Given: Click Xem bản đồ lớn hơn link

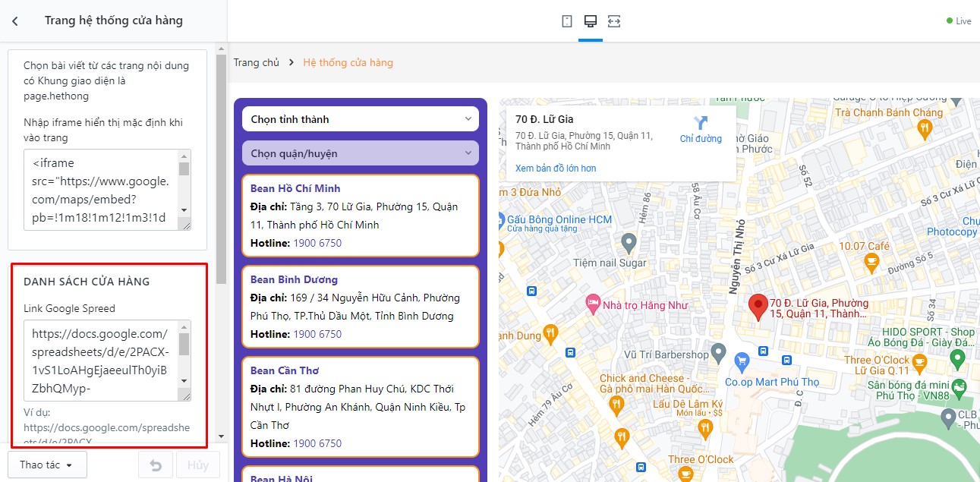Looking at the screenshot, I should [556, 169].
